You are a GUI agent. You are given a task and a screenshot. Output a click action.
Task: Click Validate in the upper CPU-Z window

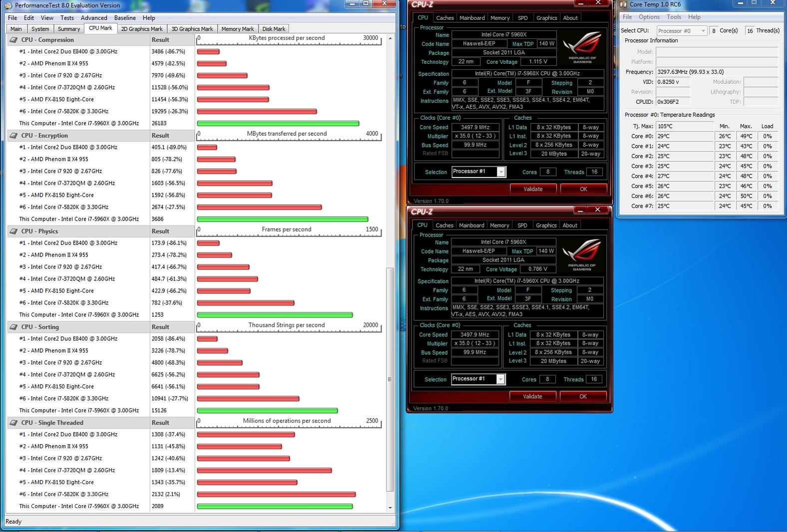[533, 189]
